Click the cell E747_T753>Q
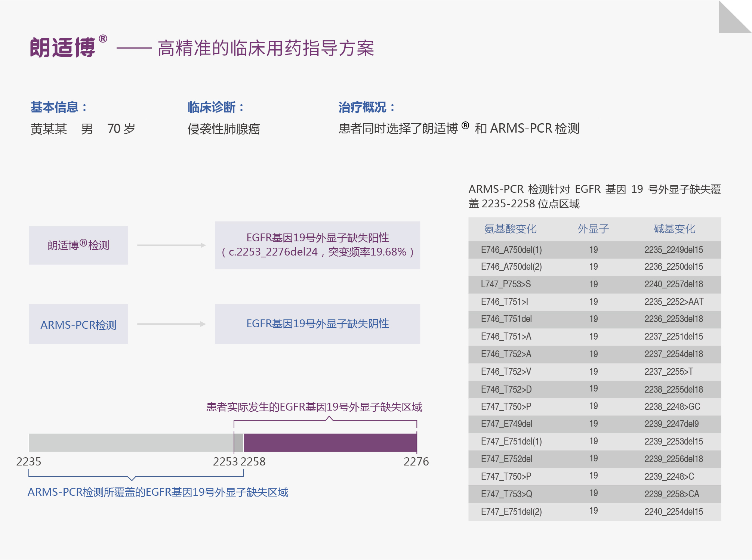 tap(506, 494)
